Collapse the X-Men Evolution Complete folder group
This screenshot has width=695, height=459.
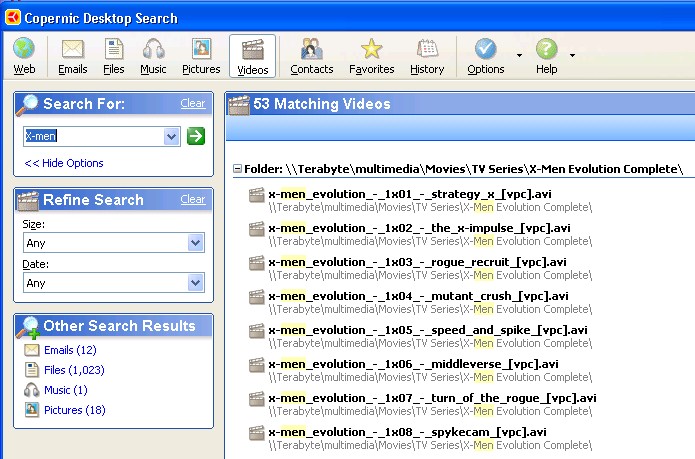[238, 169]
